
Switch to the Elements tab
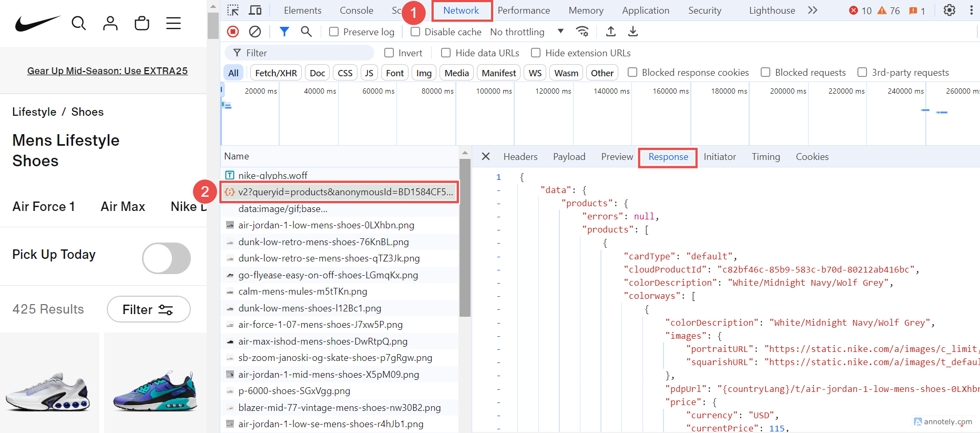302,10
